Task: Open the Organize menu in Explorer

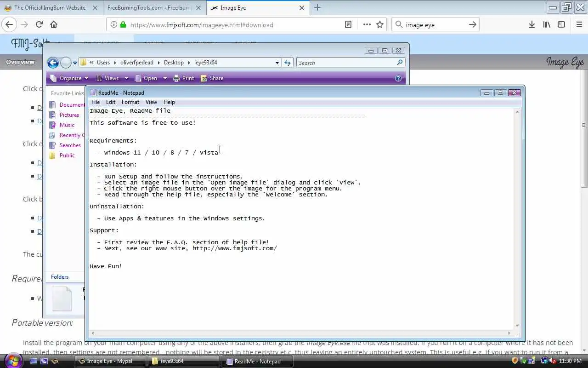Action: pos(69,78)
